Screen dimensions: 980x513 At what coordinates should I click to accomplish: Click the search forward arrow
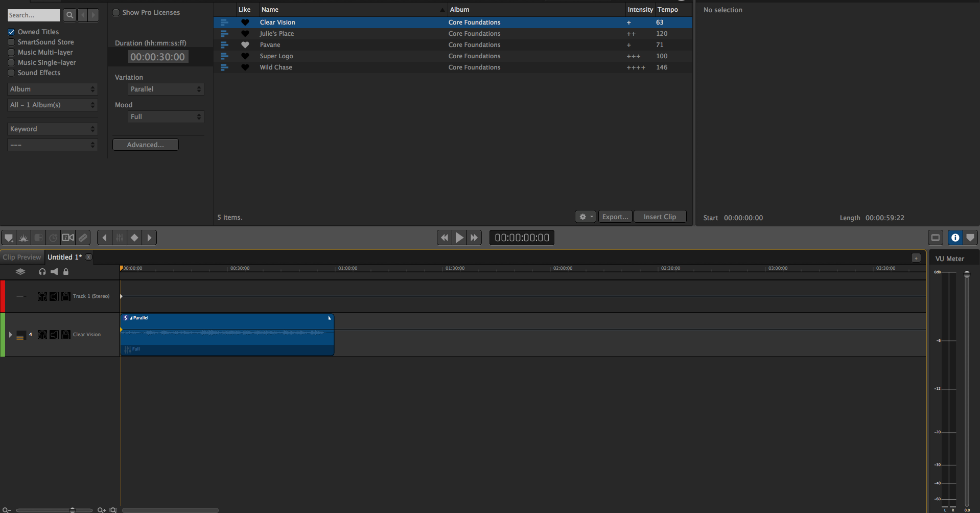tap(93, 15)
